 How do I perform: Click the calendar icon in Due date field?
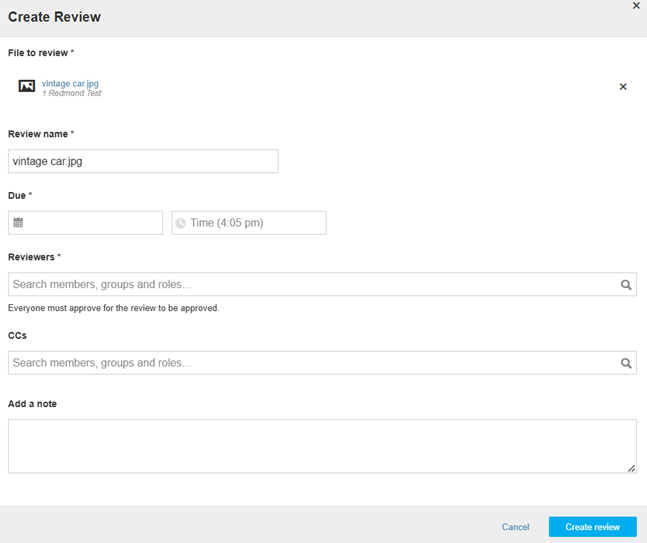coord(18,223)
